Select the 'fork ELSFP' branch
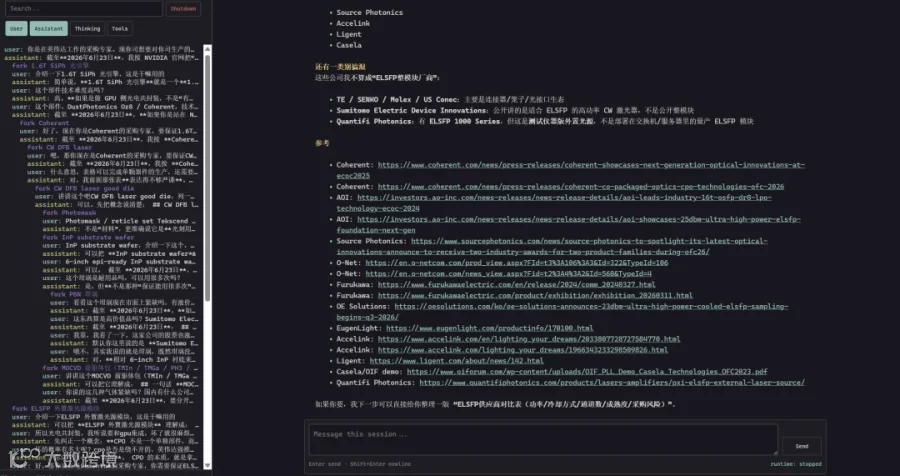 pos(56,408)
